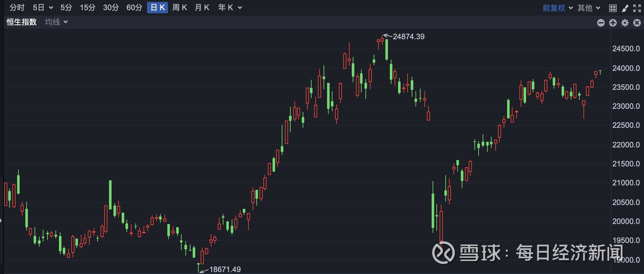
Task: Open the 其他 dropdown menu
Action: coord(589,8)
